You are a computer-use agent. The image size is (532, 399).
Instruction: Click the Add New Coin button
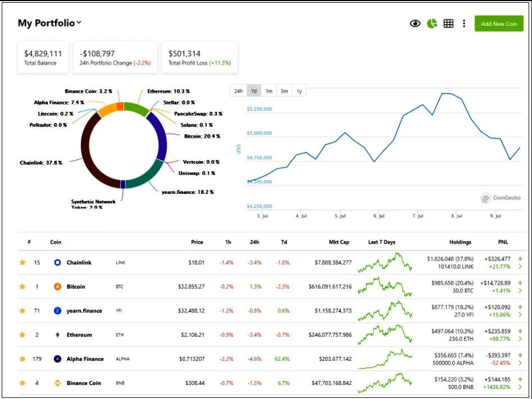point(499,24)
